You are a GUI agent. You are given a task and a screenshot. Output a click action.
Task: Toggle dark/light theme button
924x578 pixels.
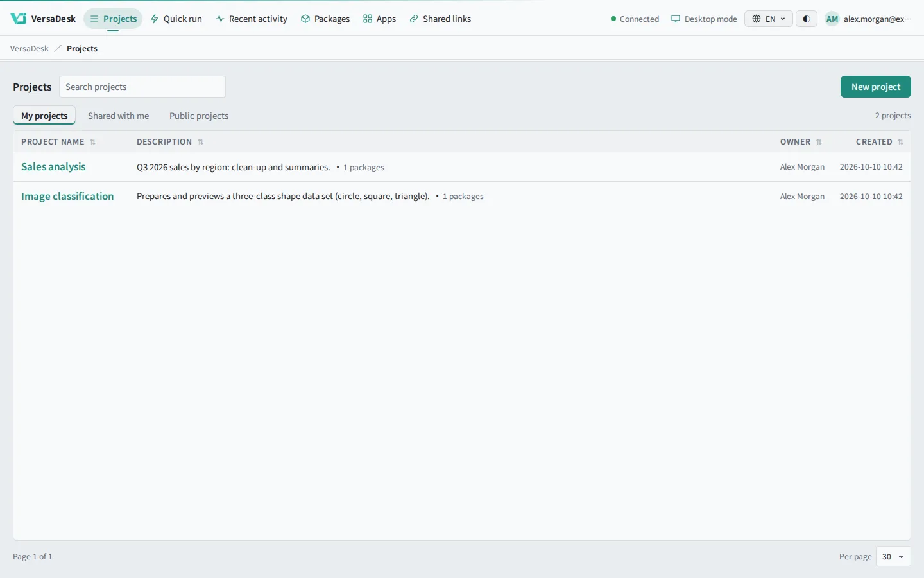tap(807, 19)
